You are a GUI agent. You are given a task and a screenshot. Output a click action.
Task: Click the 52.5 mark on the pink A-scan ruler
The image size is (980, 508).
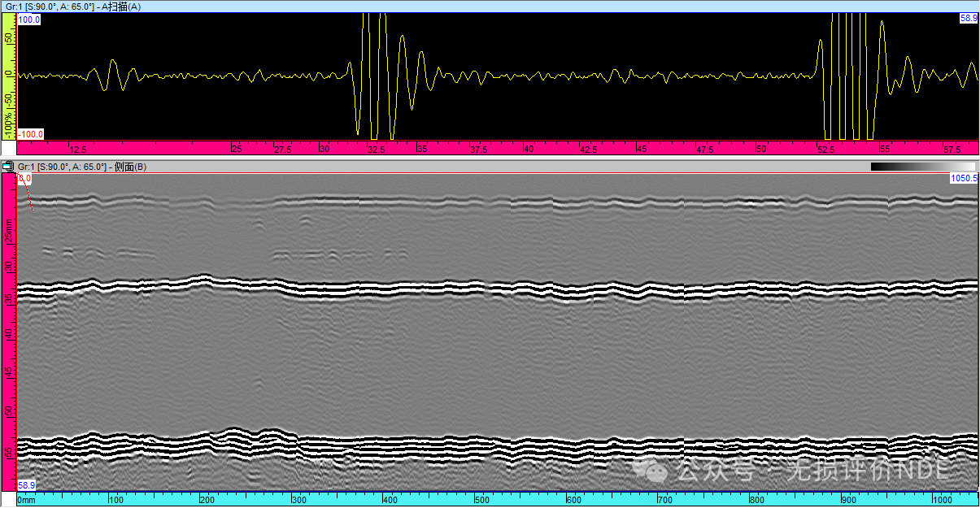pos(826,150)
